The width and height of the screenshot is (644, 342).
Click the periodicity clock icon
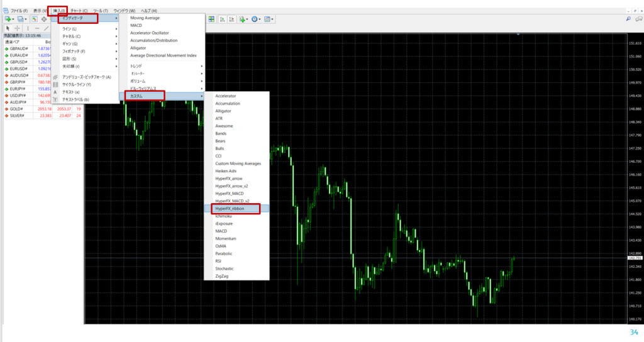coord(255,19)
